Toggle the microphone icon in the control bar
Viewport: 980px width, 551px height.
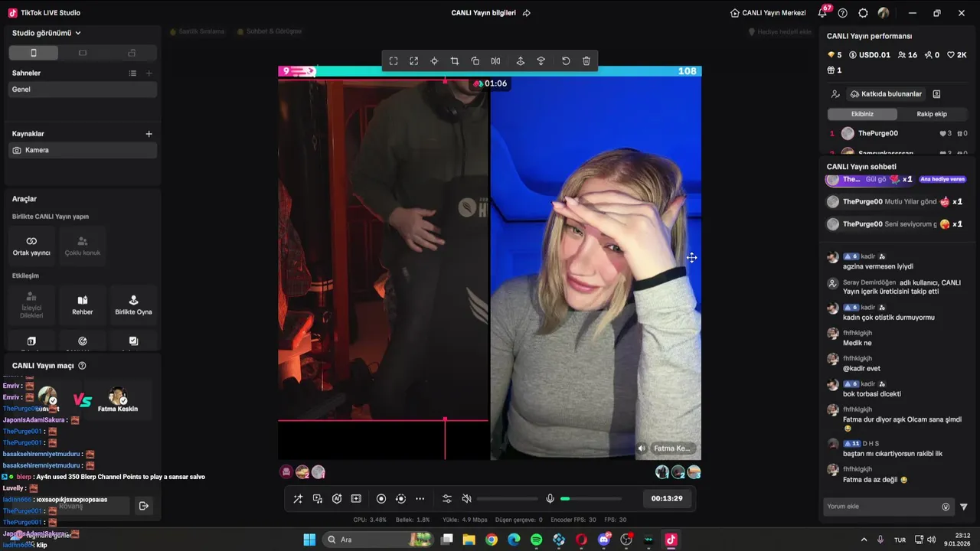(550, 499)
